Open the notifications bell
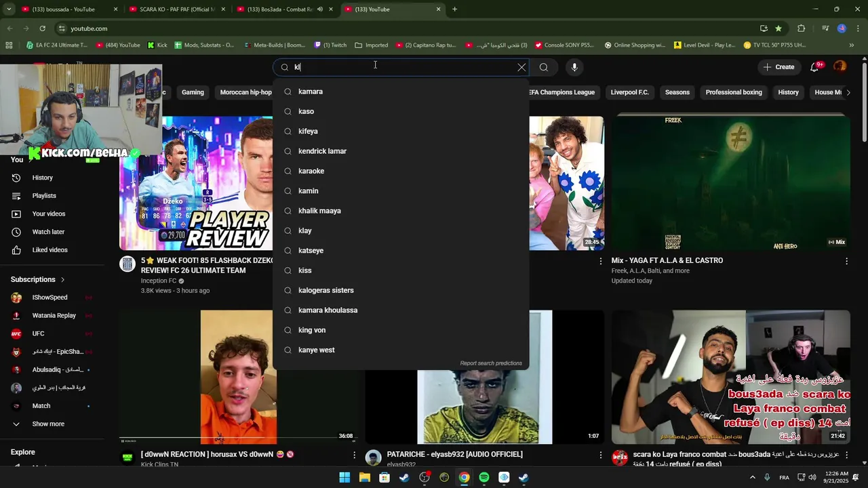The width and height of the screenshot is (868, 488). coord(814,67)
